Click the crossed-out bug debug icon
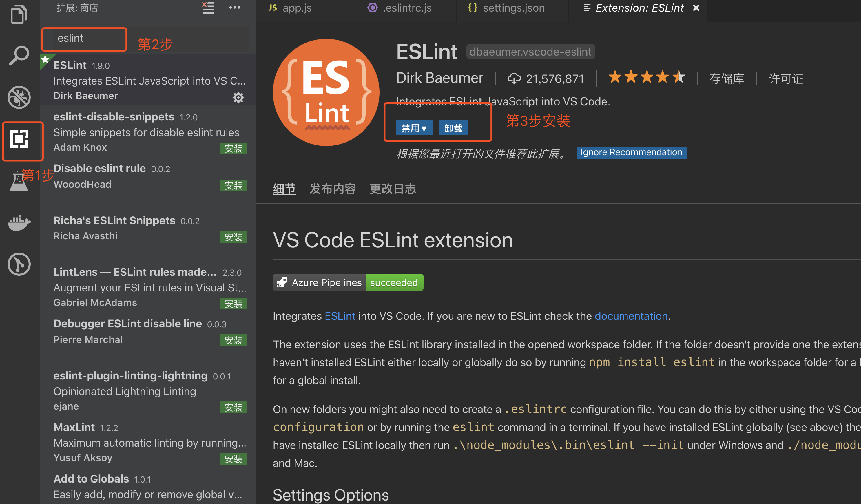 pos(19,97)
